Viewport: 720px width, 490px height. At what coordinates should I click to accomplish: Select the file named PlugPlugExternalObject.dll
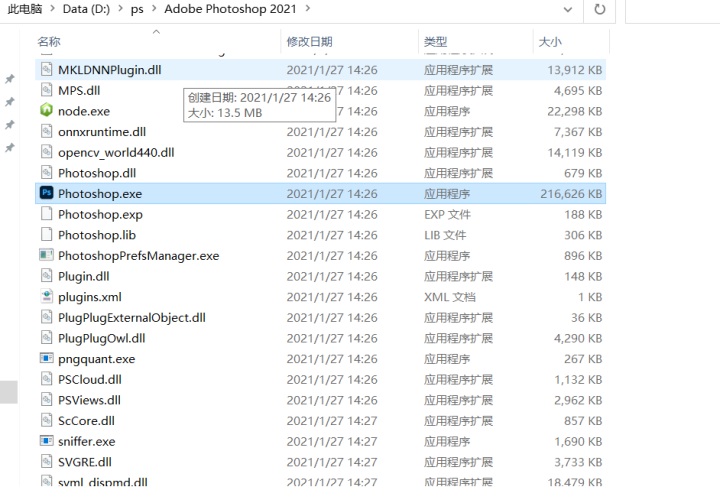132,318
